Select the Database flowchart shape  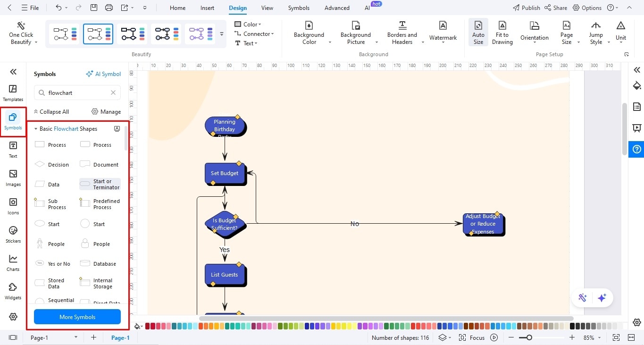[x=98, y=264]
